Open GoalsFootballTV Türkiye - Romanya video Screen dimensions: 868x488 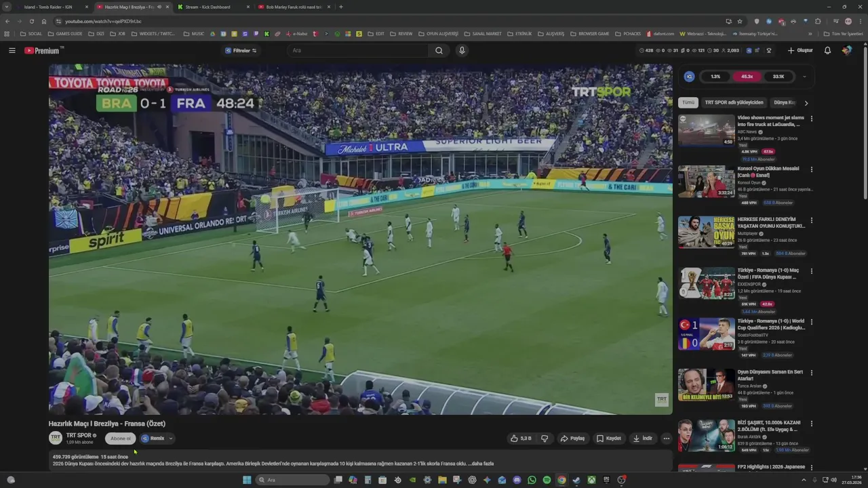tap(706, 333)
